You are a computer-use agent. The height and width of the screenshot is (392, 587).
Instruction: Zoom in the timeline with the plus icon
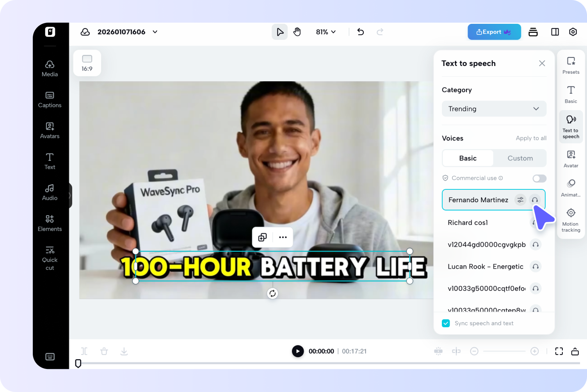click(535, 351)
